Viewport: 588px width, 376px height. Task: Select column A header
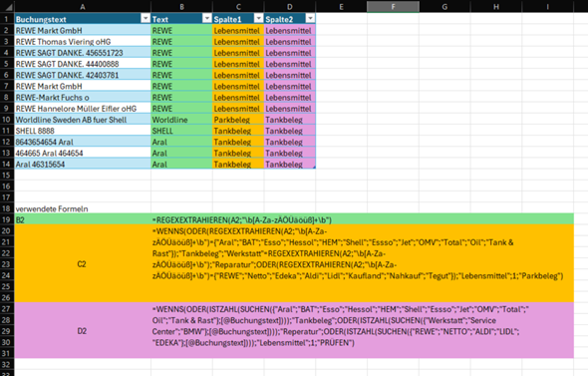(x=83, y=7)
